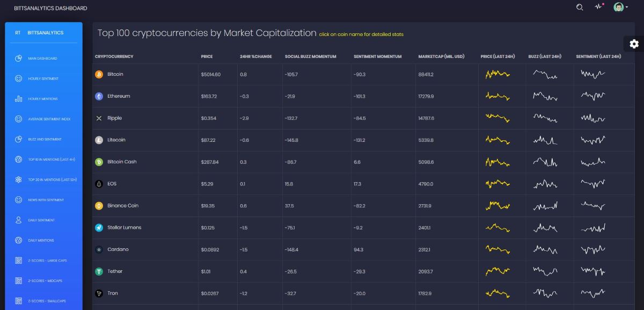
Task: Click the Tether coin logo
Action: tap(99, 271)
